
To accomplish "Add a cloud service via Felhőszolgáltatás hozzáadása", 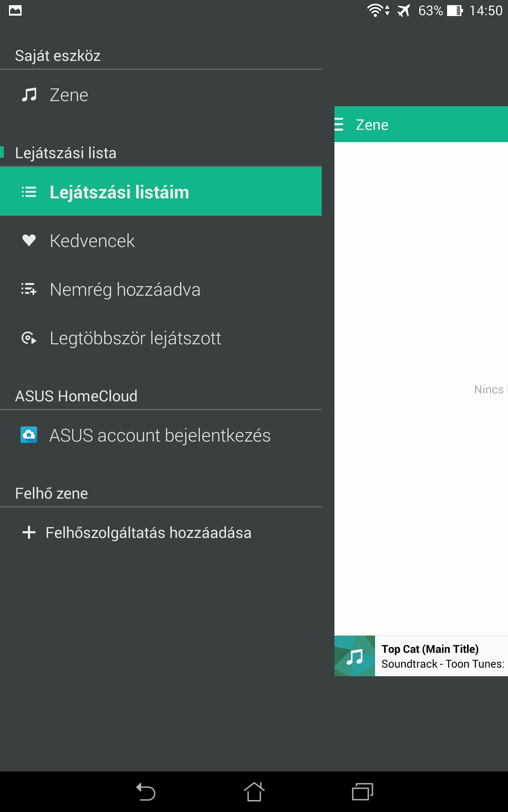I will (161, 532).
